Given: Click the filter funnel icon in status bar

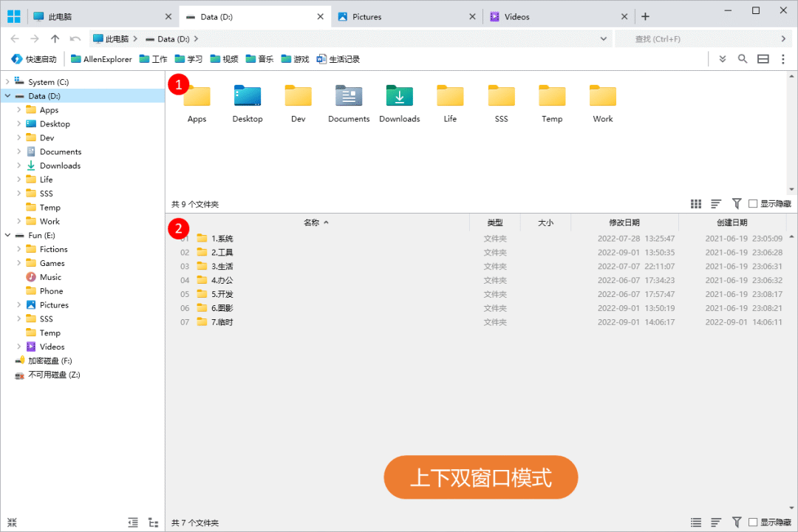Looking at the screenshot, I should (736, 203).
